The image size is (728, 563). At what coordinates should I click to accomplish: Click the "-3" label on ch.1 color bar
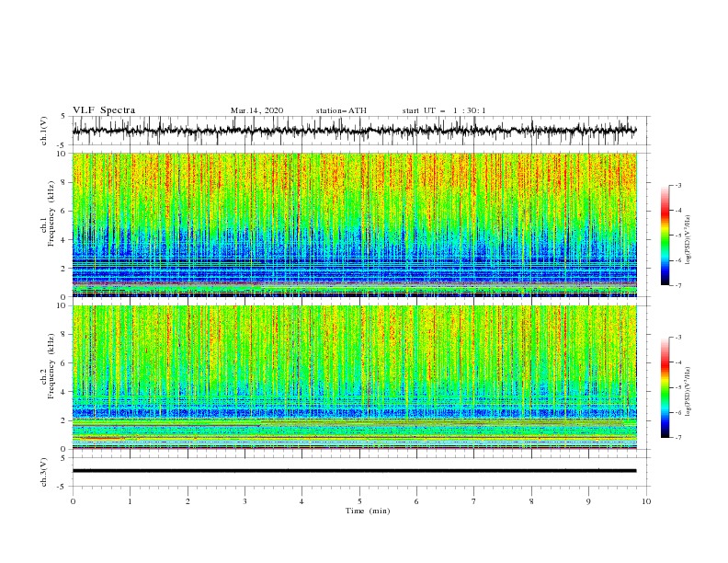[677, 185]
